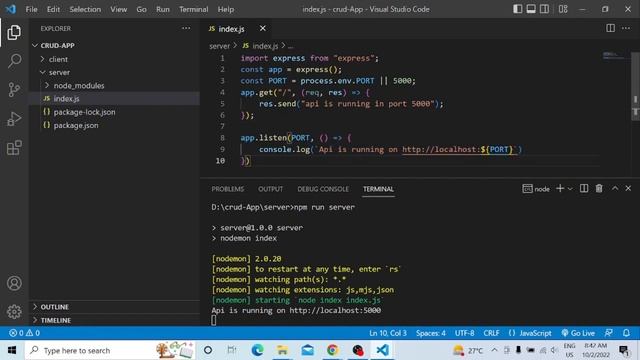The width and height of the screenshot is (640, 360).
Task: Open the View menu
Action: coord(118,9)
